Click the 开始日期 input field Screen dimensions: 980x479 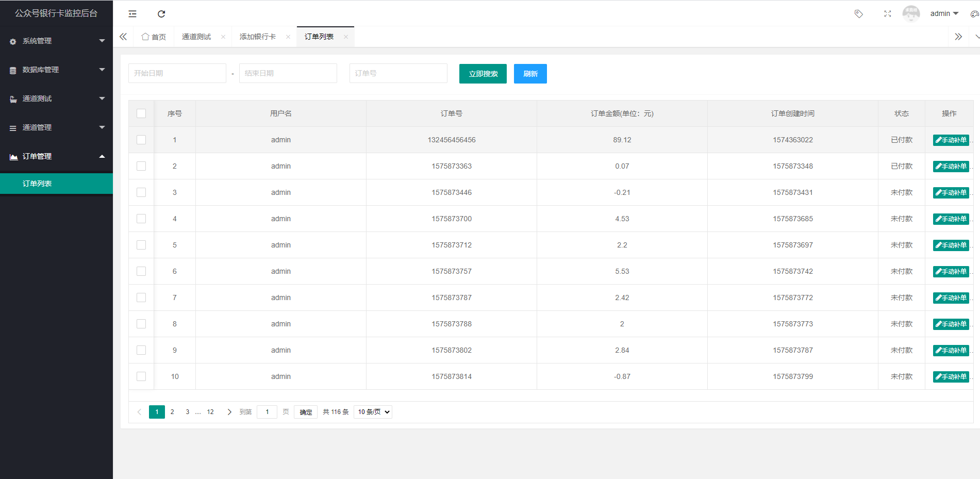177,73
